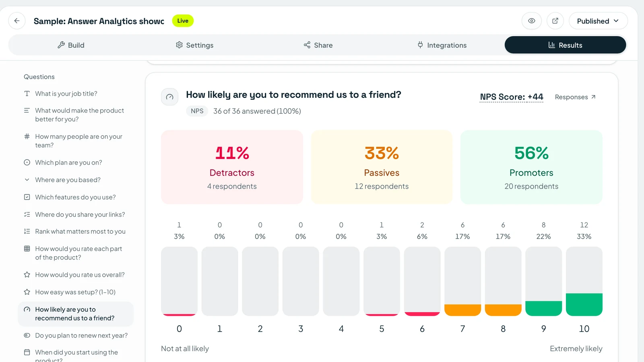Click '20 respondents' under Promoters
The height and width of the screenshot is (362, 644).
(x=531, y=186)
